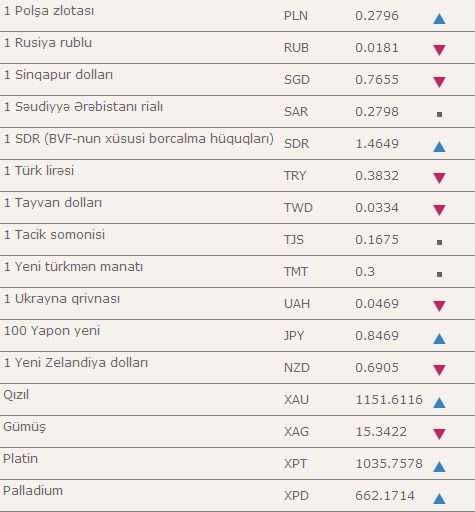Click the blue up arrow for XAU gold
The height and width of the screenshot is (512, 475).
439,403
